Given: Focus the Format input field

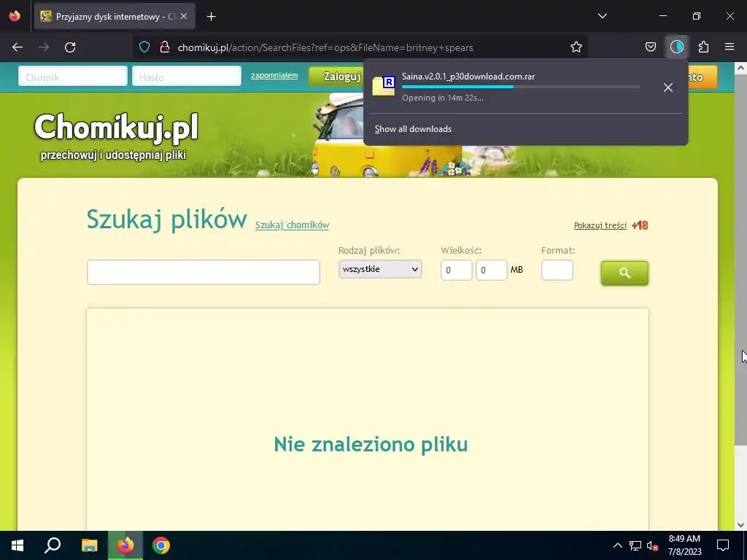Looking at the screenshot, I should (557, 270).
